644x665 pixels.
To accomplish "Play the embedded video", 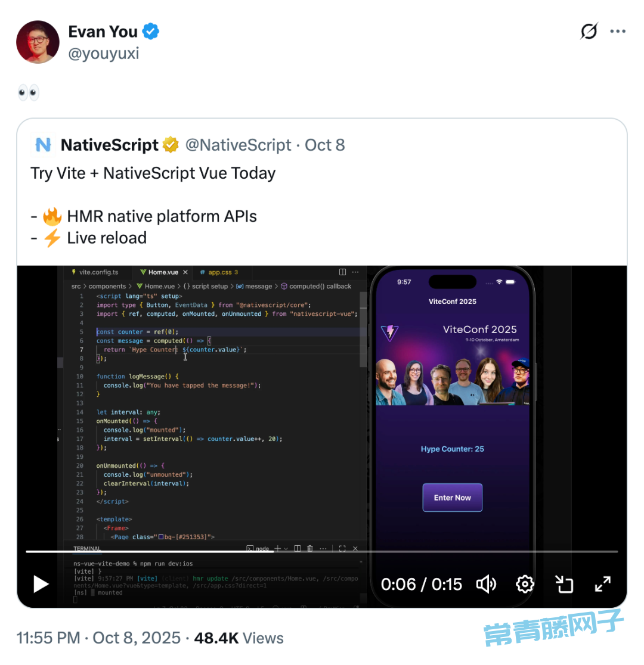I will [x=41, y=584].
